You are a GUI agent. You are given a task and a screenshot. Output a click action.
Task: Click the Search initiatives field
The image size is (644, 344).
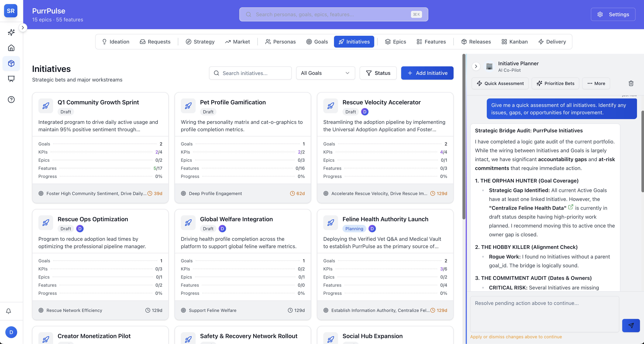point(250,73)
